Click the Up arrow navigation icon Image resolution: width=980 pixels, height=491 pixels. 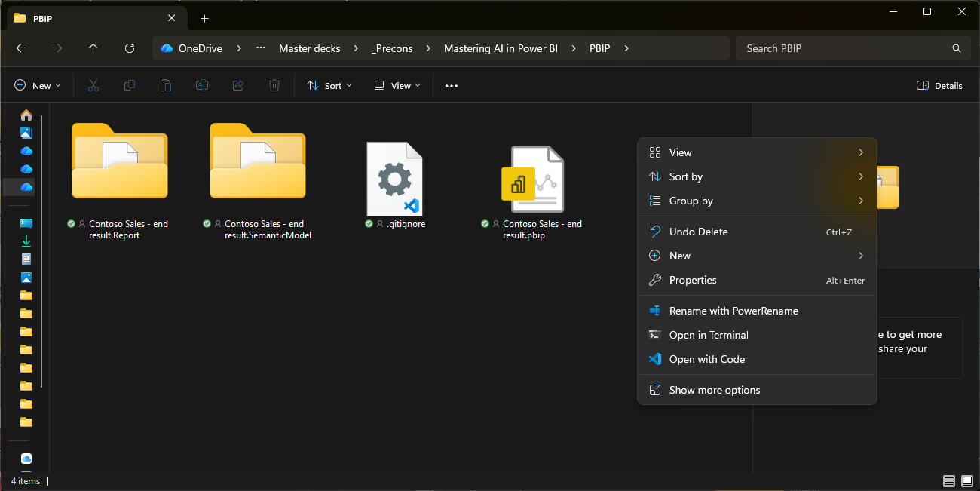(93, 48)
